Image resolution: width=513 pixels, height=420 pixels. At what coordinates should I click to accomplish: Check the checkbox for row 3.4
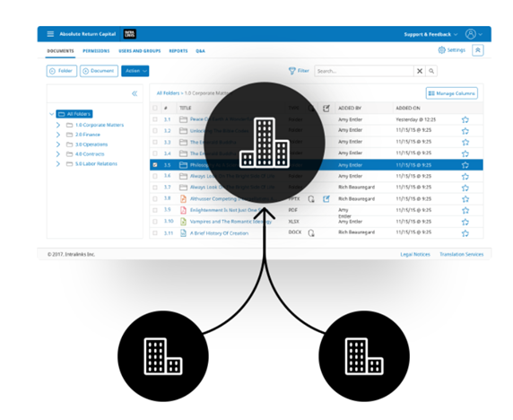pos(155,153)
